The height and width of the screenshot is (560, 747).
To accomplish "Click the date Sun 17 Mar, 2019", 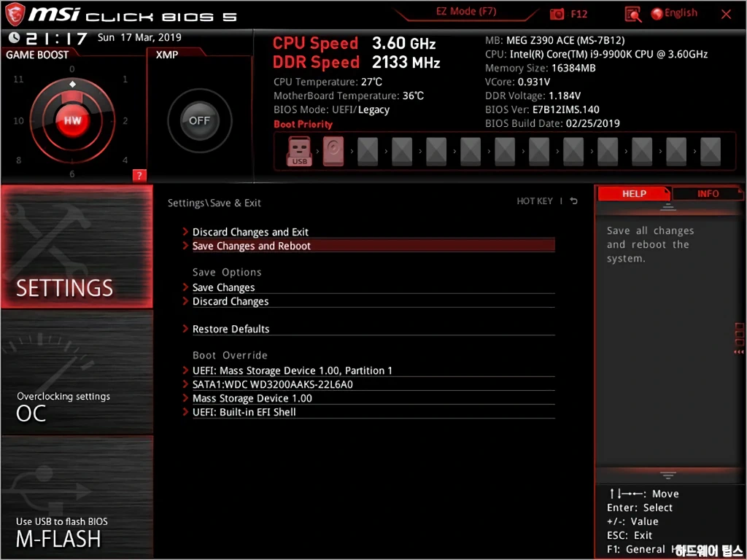I will click(x=139, y=37).
